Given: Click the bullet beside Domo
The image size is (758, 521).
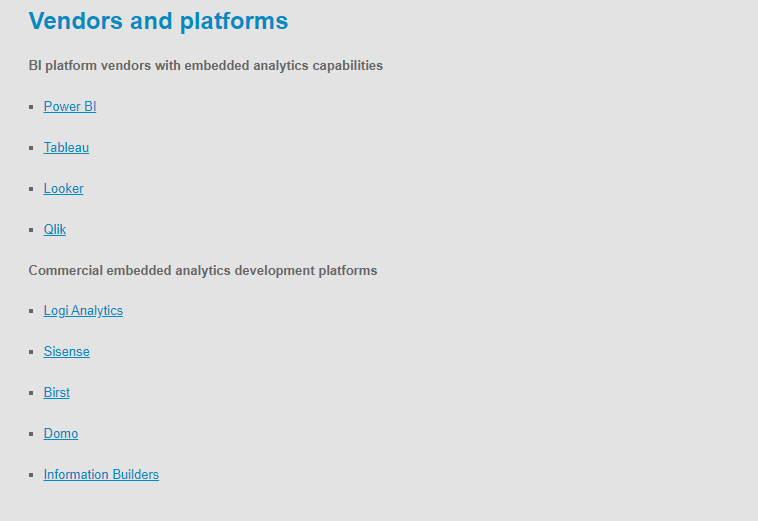Looking at the screenshot, I should [x=31, y=434].
